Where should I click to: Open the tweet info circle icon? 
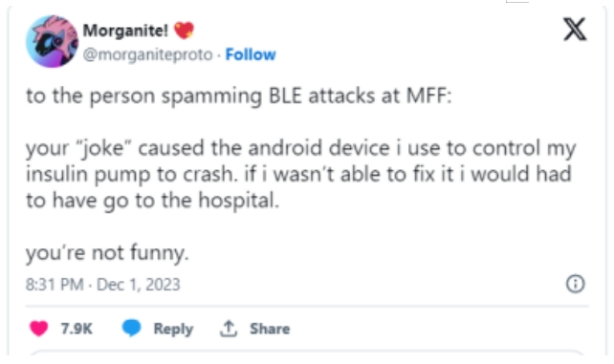coord(575,284)
